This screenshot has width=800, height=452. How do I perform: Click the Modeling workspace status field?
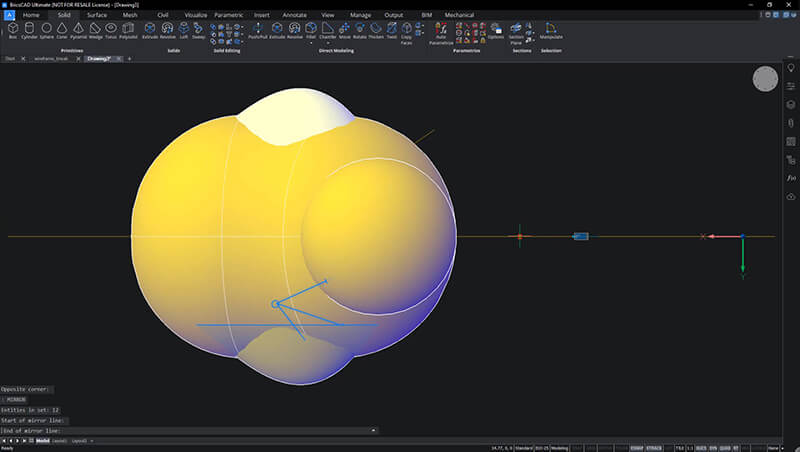click(x=559, y=448)
